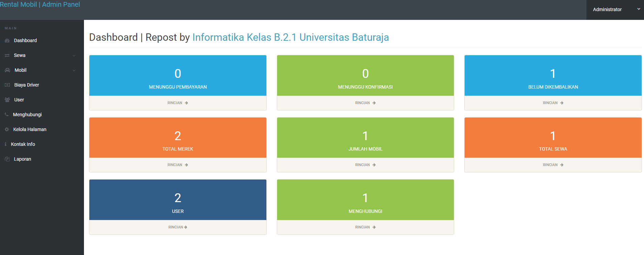The height and width of the screenshot is (255, 644).
Task: Click the arrow icon under Belum Dikembalikan
Action: pos(562,103)
